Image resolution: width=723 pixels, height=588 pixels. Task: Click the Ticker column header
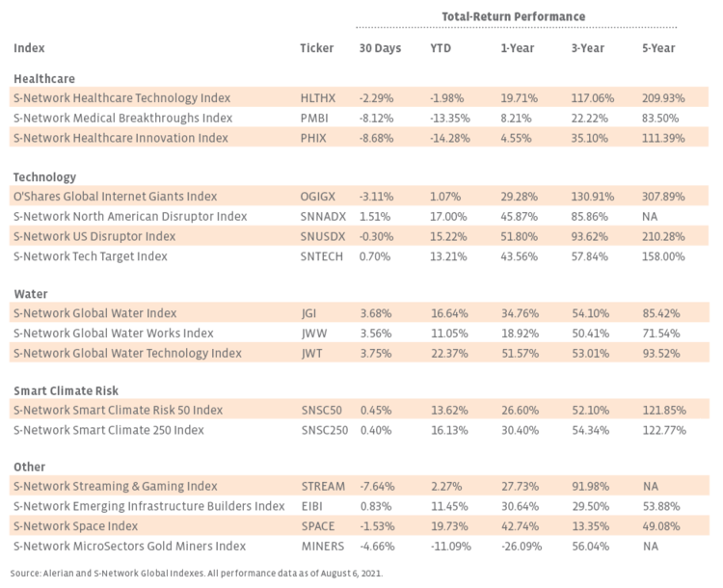(x=317, y=47)
